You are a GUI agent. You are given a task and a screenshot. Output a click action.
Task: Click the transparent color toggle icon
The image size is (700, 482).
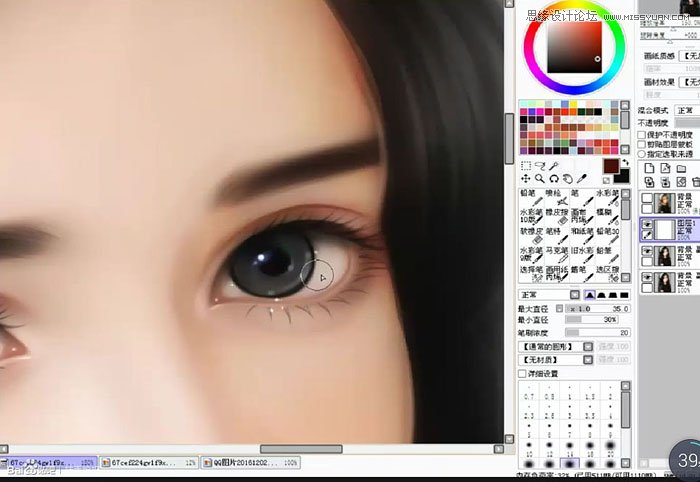[606, 180]
